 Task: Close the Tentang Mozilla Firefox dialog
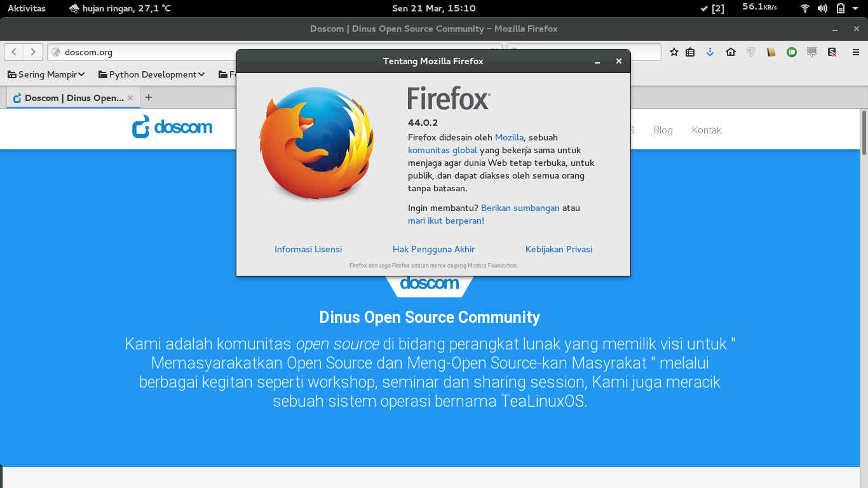click(618, 62)
